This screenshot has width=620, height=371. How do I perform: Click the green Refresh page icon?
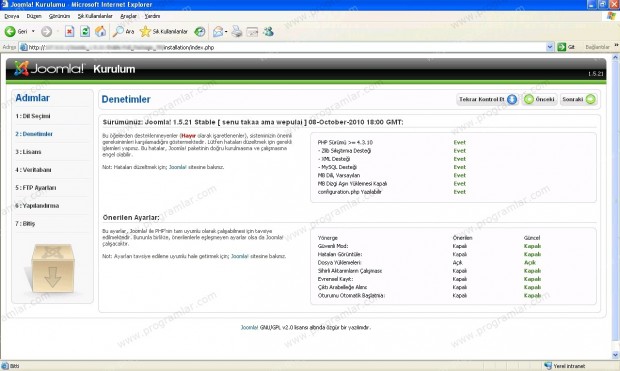click(85, 31)
